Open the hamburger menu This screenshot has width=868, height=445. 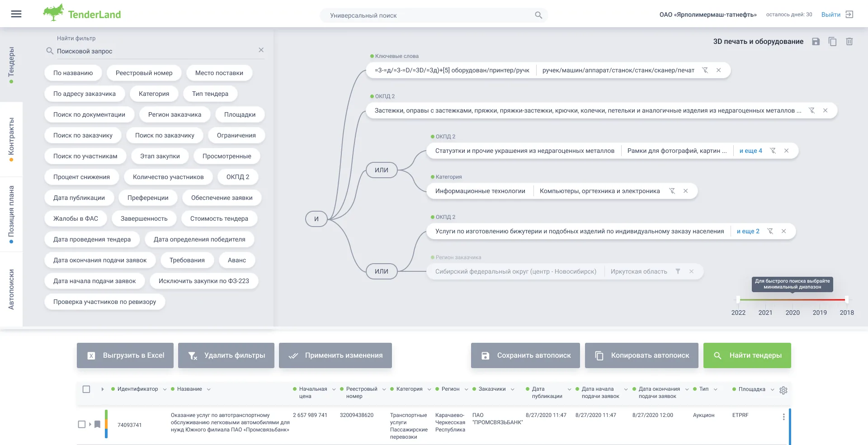click(16, 14)
